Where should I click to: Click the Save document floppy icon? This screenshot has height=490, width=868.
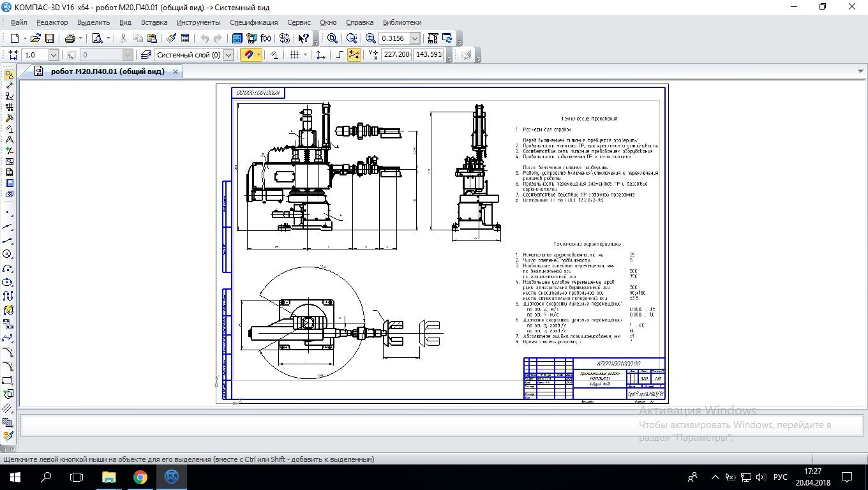(x=50, y=38)
